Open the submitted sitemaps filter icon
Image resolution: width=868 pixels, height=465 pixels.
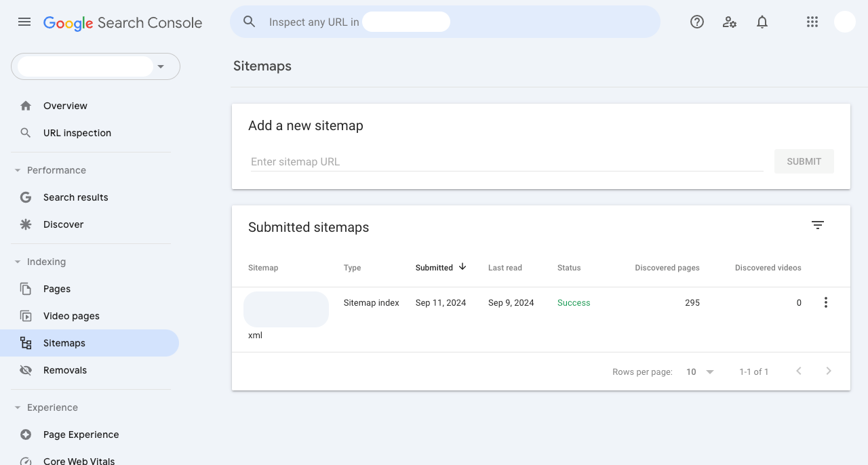818,225
